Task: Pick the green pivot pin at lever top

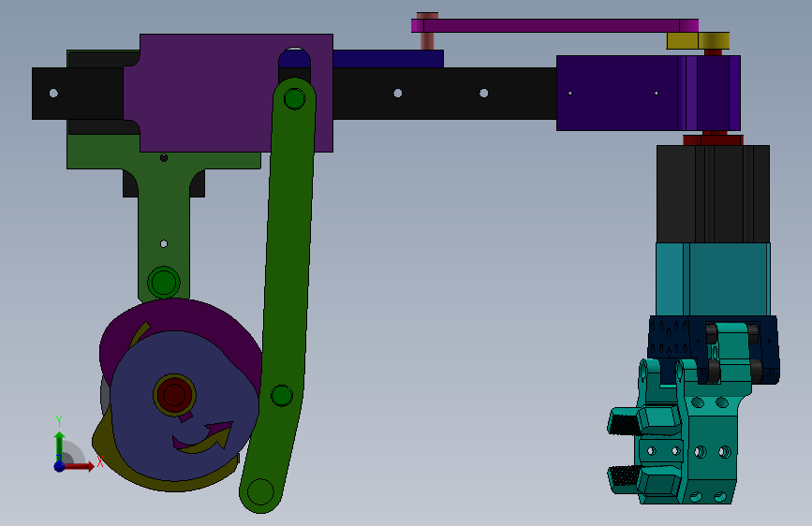Action: coord(294,99)
